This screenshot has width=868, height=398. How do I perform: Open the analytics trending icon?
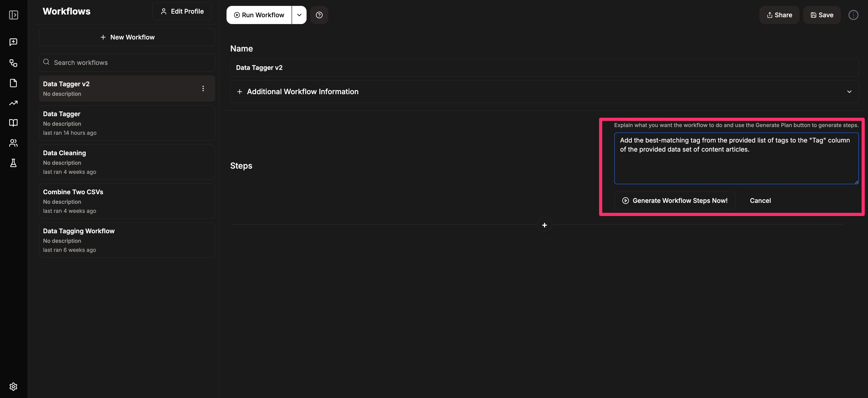13,103
